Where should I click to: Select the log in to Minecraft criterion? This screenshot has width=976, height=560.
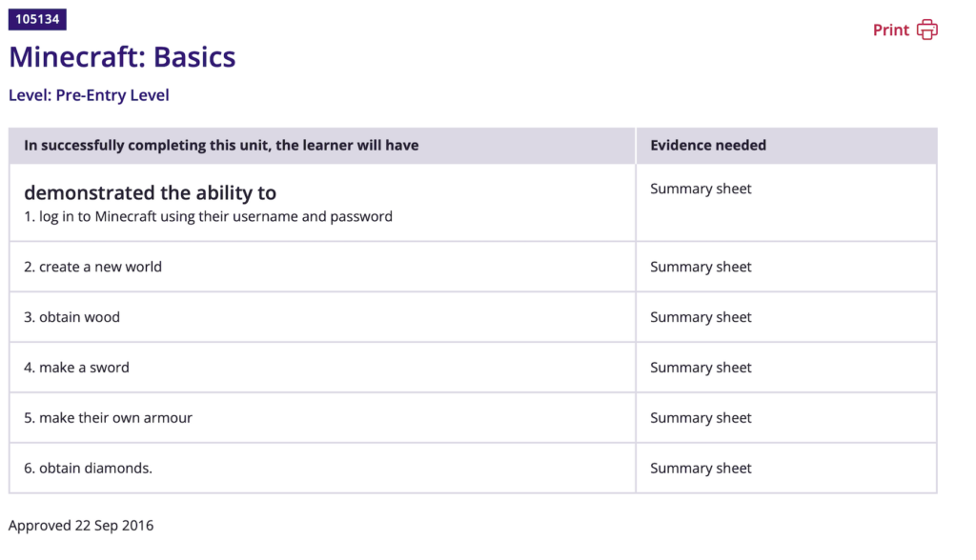(208, 217)
